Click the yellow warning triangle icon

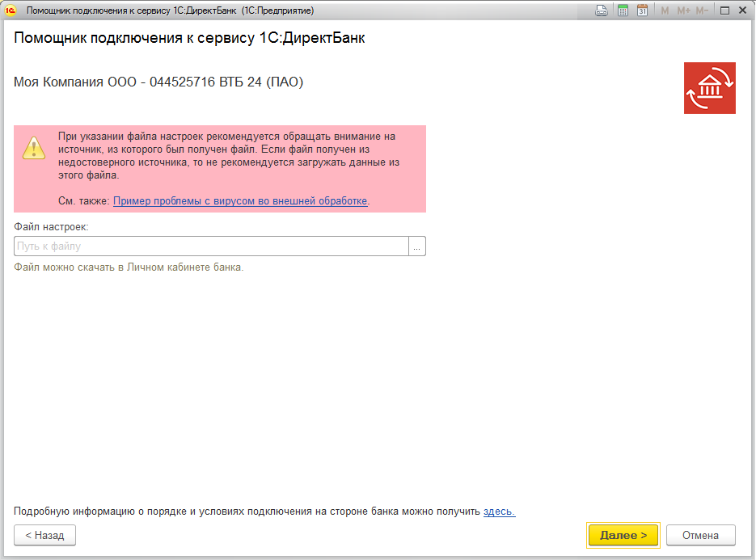pos(34,148)
